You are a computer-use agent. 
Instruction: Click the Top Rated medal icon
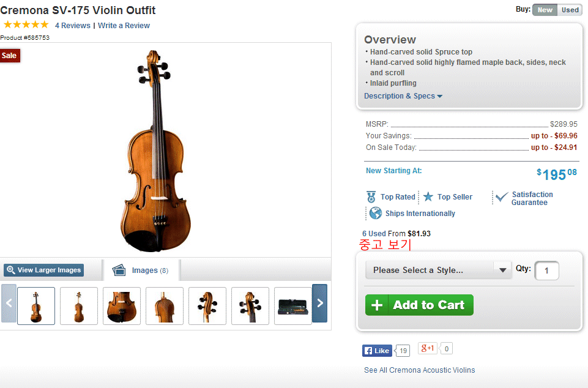pyautogui.click(x=371, y=197)
